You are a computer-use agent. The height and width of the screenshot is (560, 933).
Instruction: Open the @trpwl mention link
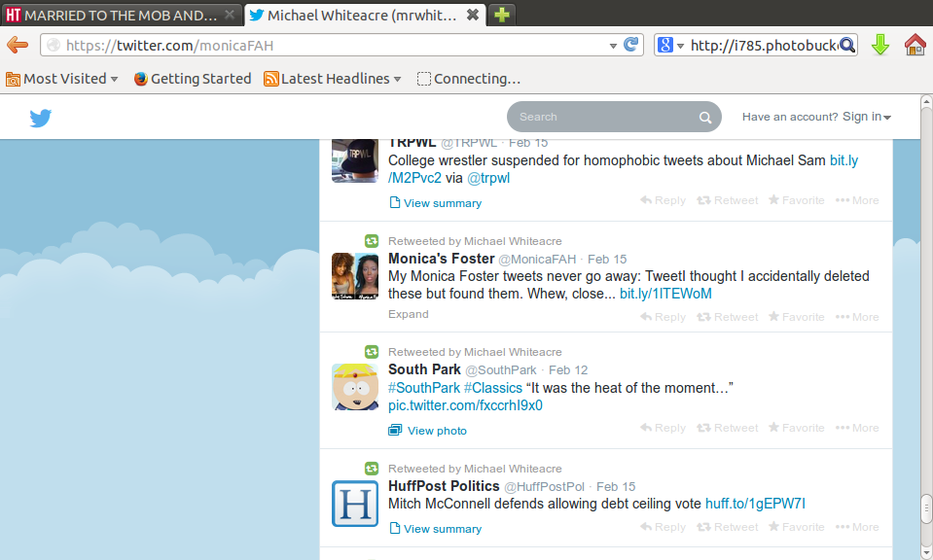(x=488, y=178)
